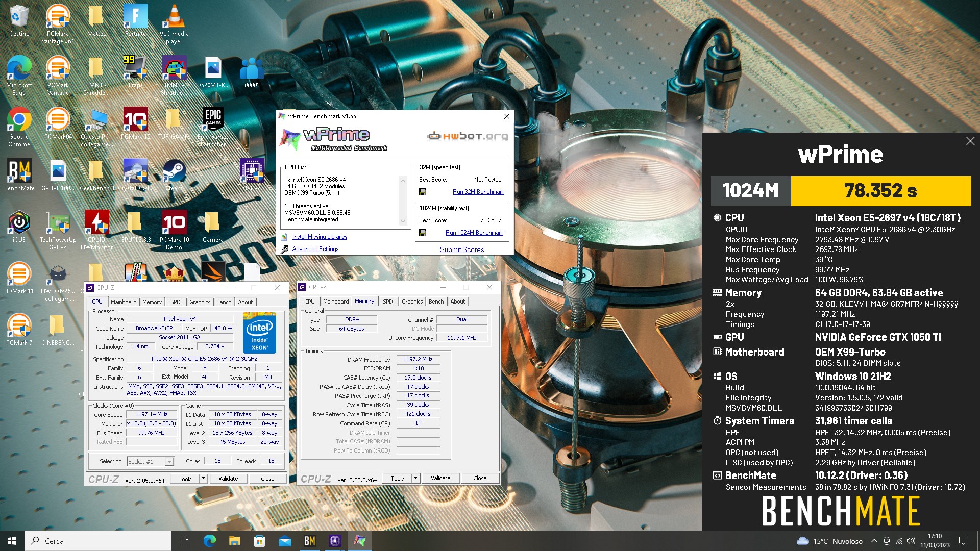Open the VLC media player shortcut
This screenshot has width=980, height=551.
pos(174,24)
